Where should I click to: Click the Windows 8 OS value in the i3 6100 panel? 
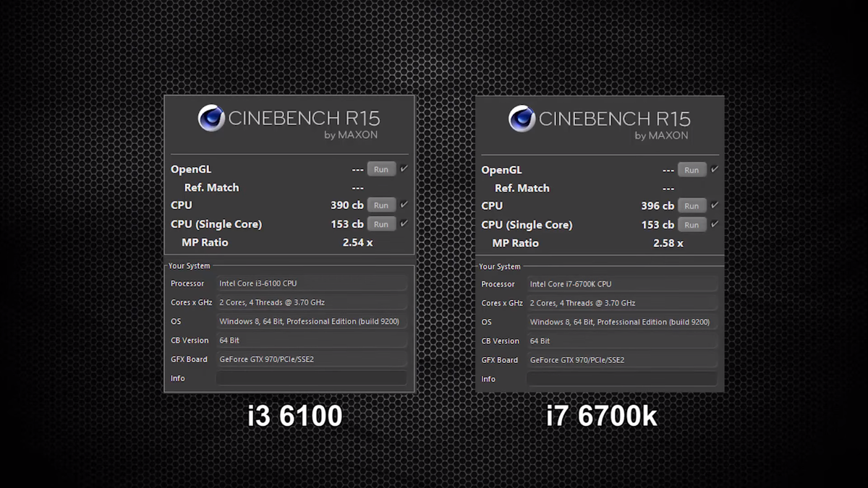(312, 321)
